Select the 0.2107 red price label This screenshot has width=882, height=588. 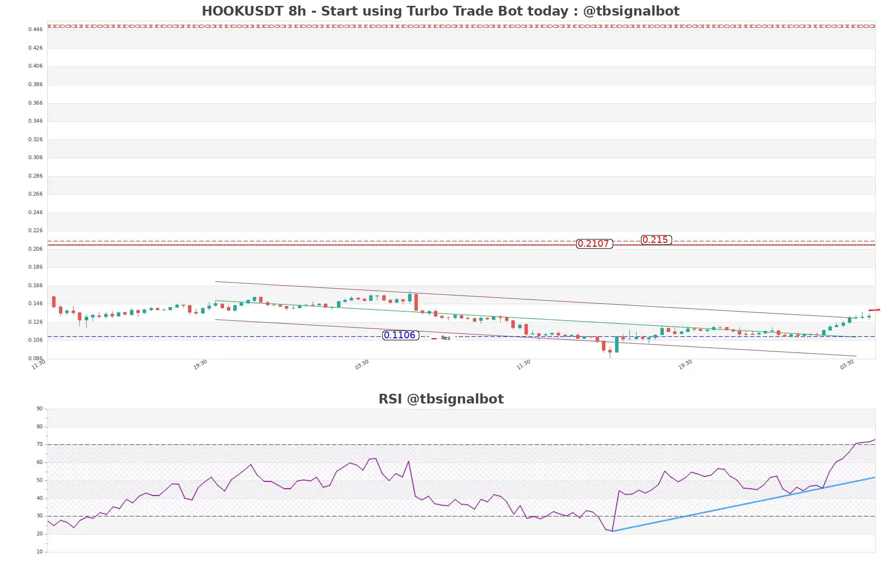click(594, 243)
